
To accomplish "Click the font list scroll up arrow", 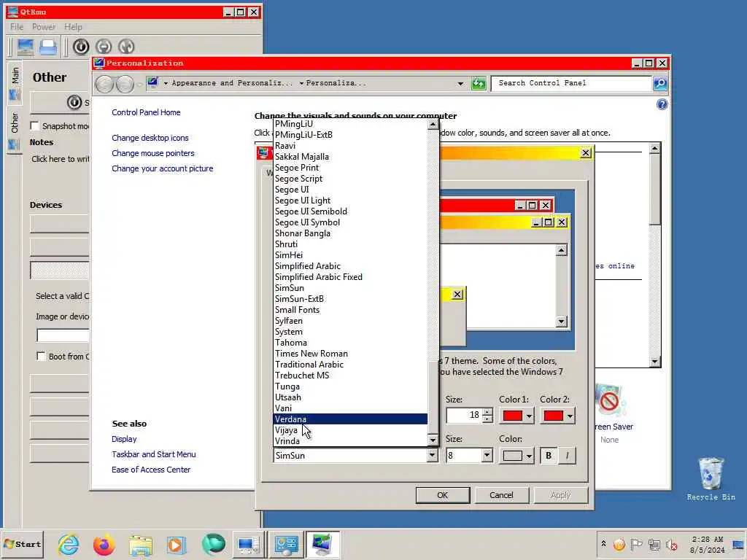I will pos(433,124).
